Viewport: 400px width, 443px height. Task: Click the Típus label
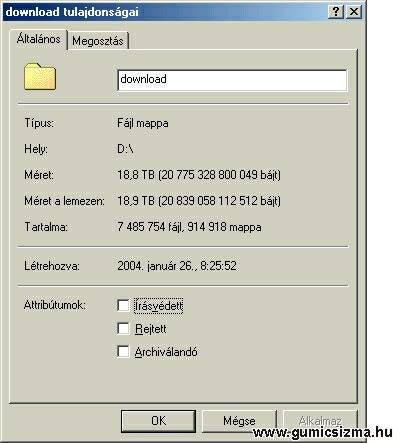point(39,123)
